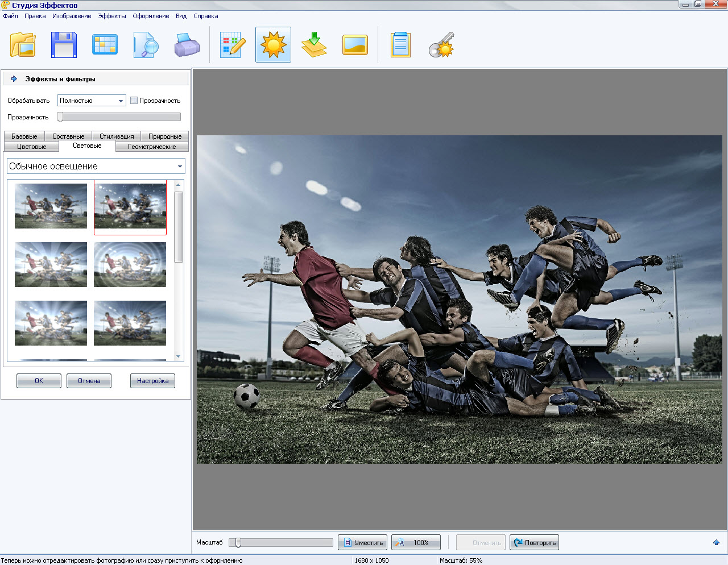Screen dimensions: 728x565
Task: Click the OK button
Action: click(x=39, y=381)
